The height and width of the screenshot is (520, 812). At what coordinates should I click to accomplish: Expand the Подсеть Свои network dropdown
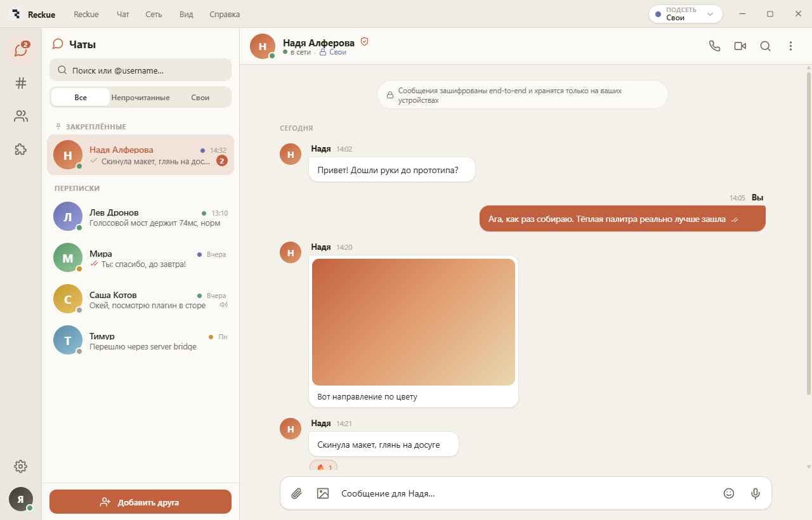point(685,14)
